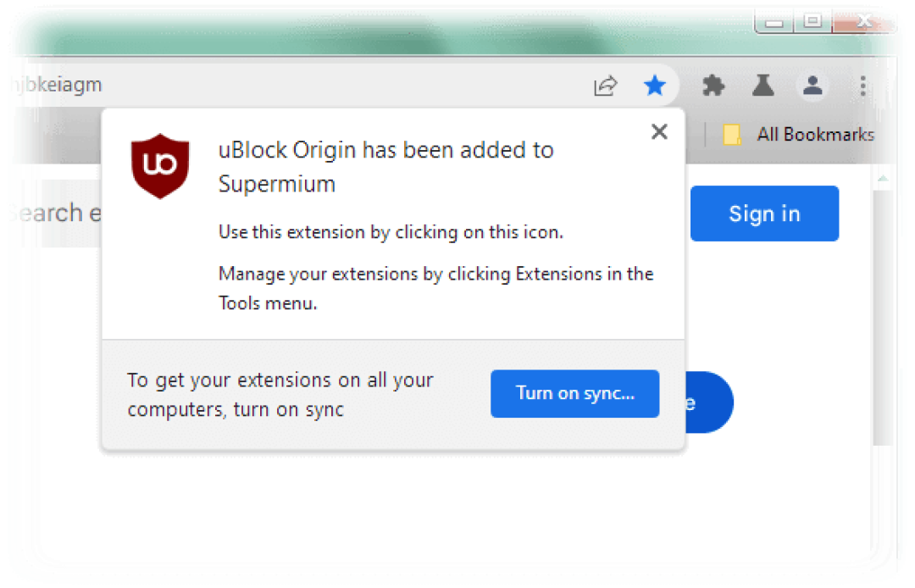Dismiss the uBlock Origin added popup
The image size is (915, 588).
(659, 132)
